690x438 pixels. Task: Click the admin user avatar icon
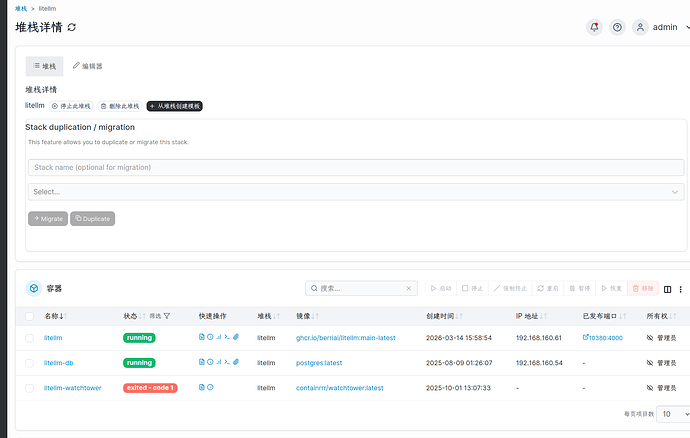pos(640,27)
